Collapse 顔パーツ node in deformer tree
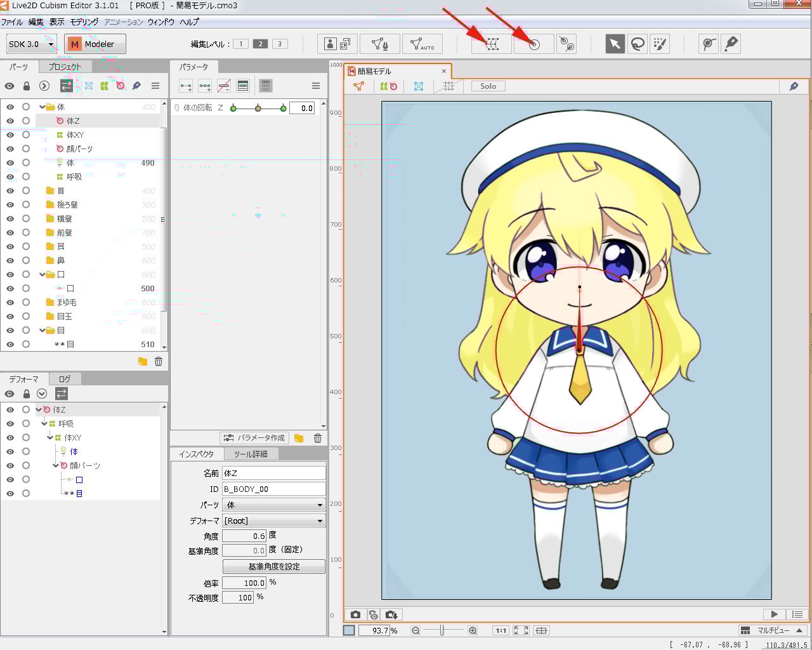Image resolution: width=812 pixels, height=650 pixels. coord(56,465)
